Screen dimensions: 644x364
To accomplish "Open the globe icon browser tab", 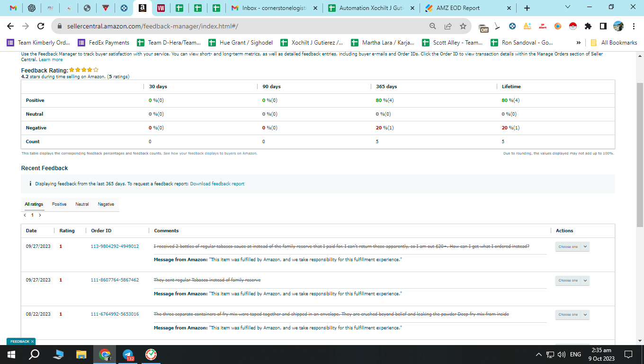I will (87, 8).
